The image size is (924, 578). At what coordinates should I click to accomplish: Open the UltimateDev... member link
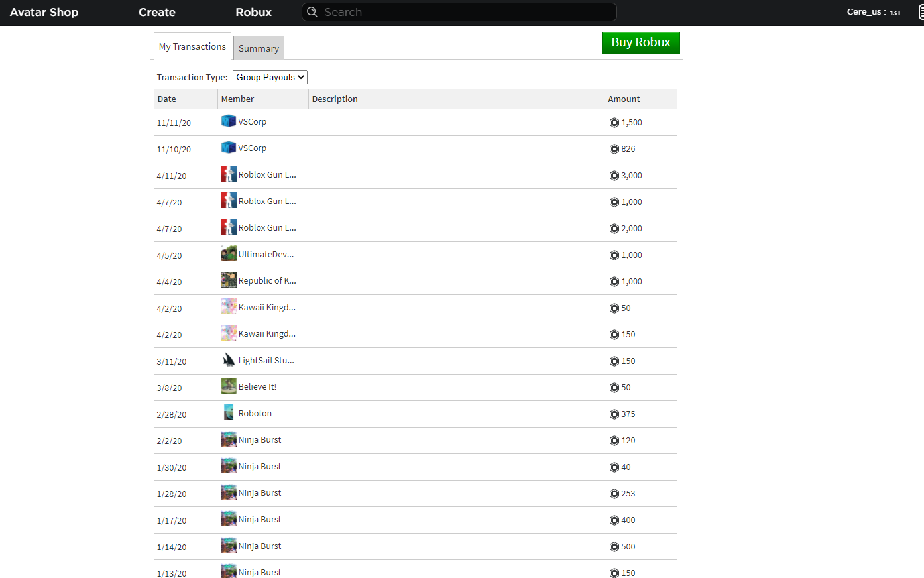(x=266, y=254)
